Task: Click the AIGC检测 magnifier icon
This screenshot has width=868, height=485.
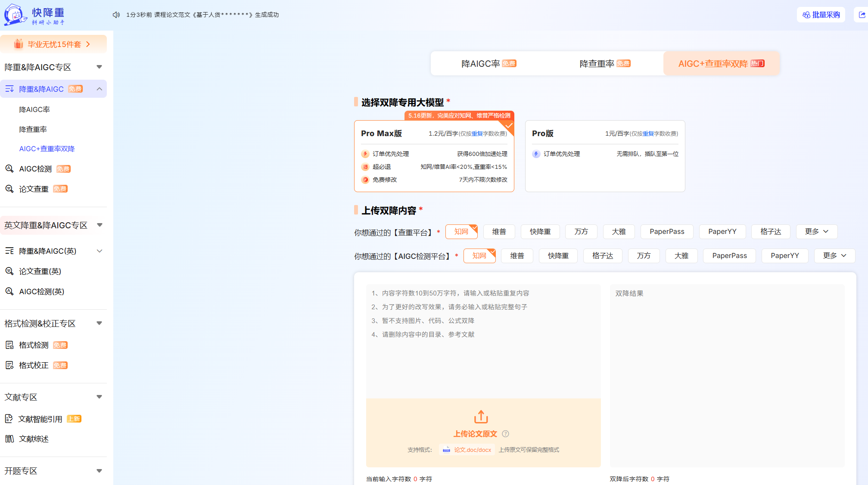Action: pyautogui.click(x=9, y=168)
